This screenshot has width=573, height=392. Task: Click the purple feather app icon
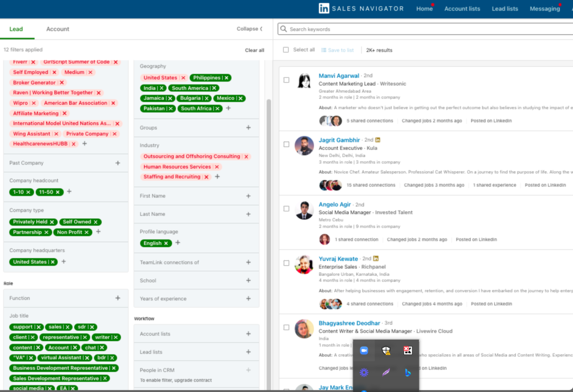click(x=386, y=372)
